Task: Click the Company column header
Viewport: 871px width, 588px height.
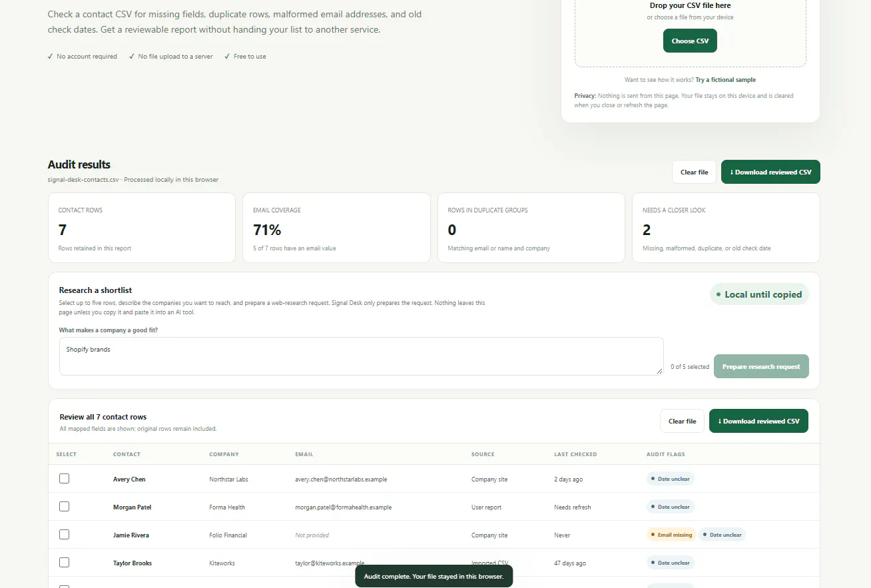Action: 224,454
